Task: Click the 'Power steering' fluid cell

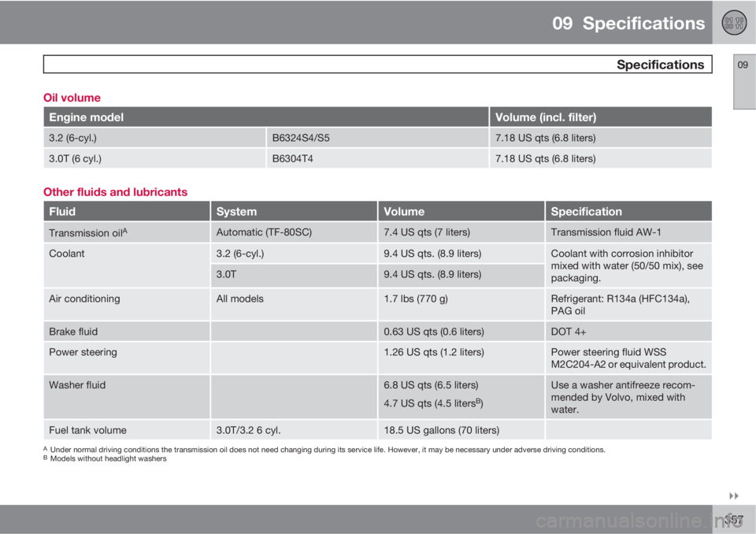Action: click(x=127, y=358)
